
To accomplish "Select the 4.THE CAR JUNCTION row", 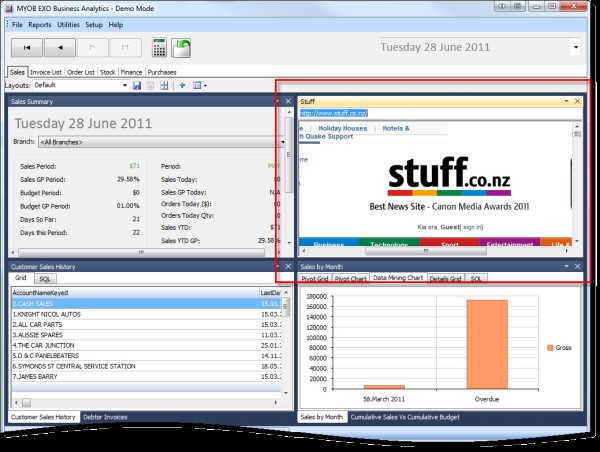I will [x=146, y=346].
